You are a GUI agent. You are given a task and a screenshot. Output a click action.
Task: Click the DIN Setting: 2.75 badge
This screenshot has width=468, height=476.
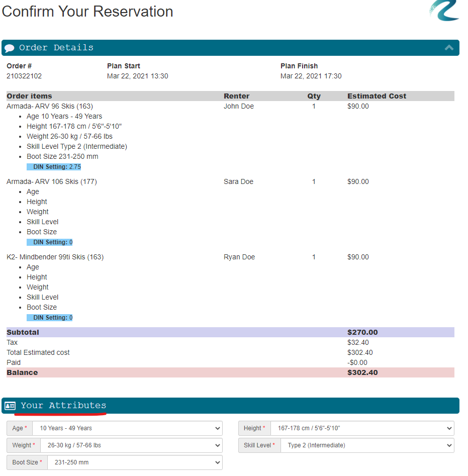tap(54, 167)
